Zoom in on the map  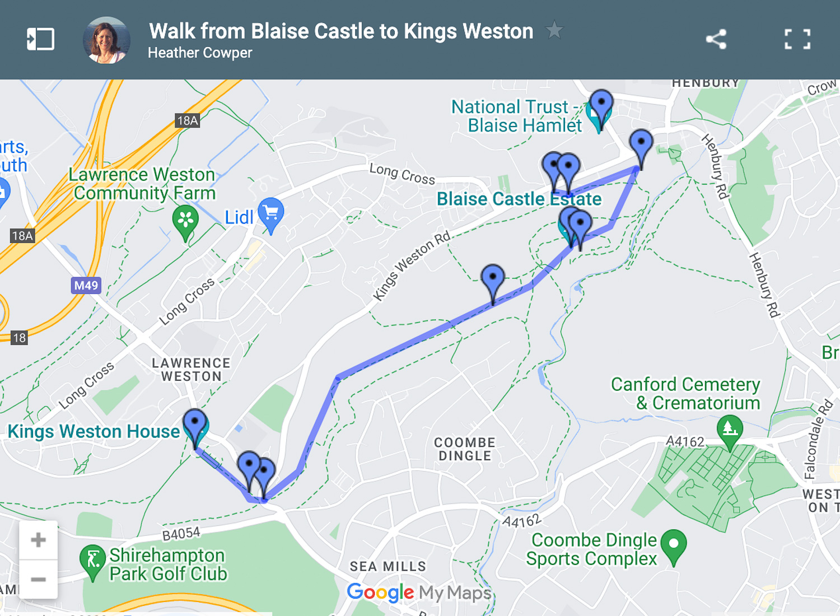point(38,539)
